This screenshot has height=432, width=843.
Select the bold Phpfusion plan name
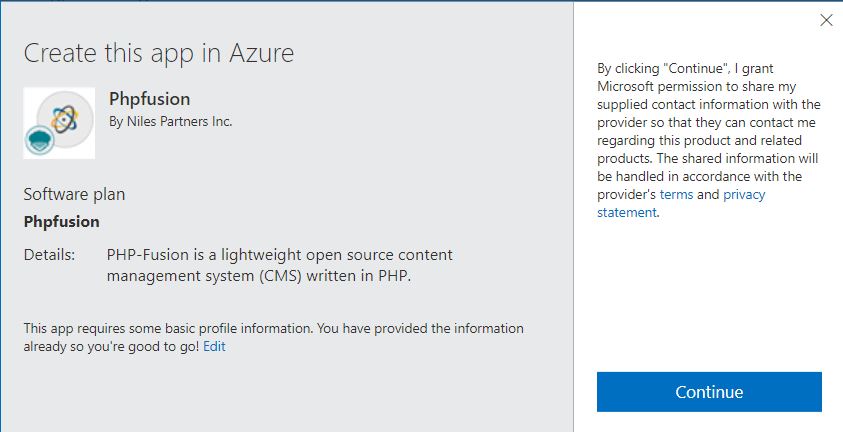[x=61, y=222]
